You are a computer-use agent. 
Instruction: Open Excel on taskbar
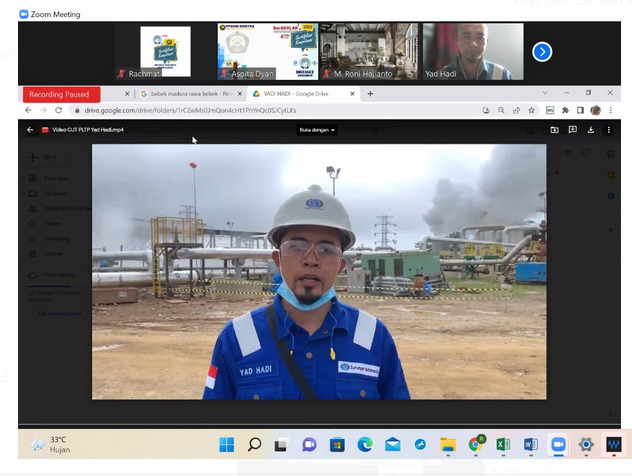pos(503,445)
